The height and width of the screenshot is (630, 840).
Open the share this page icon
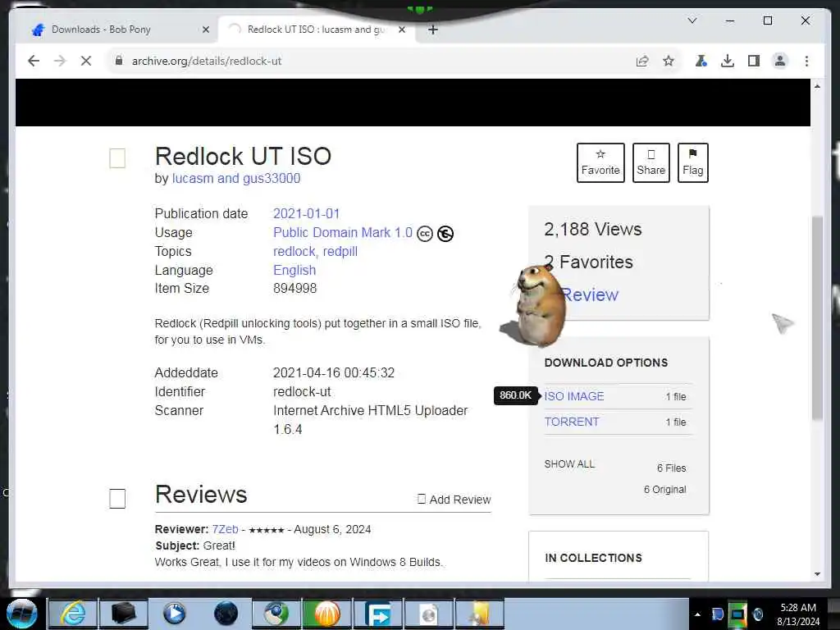(642, 61)
